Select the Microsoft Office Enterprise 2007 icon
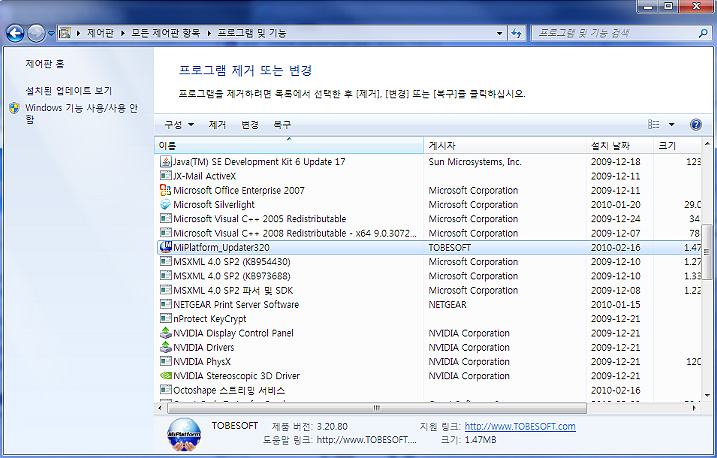Image resolution: width=717 pixels, height=458 pixels. 166,190
